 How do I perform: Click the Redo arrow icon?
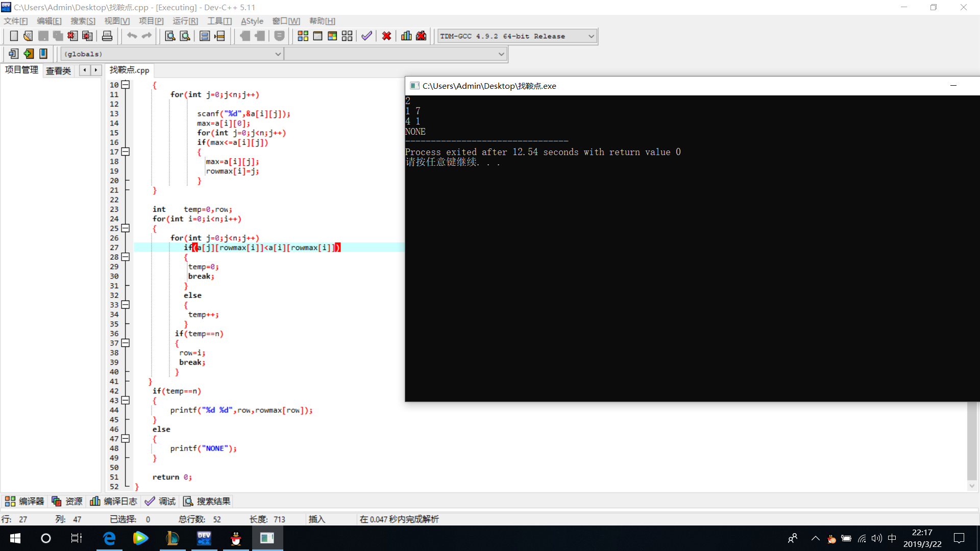[147, 36]
